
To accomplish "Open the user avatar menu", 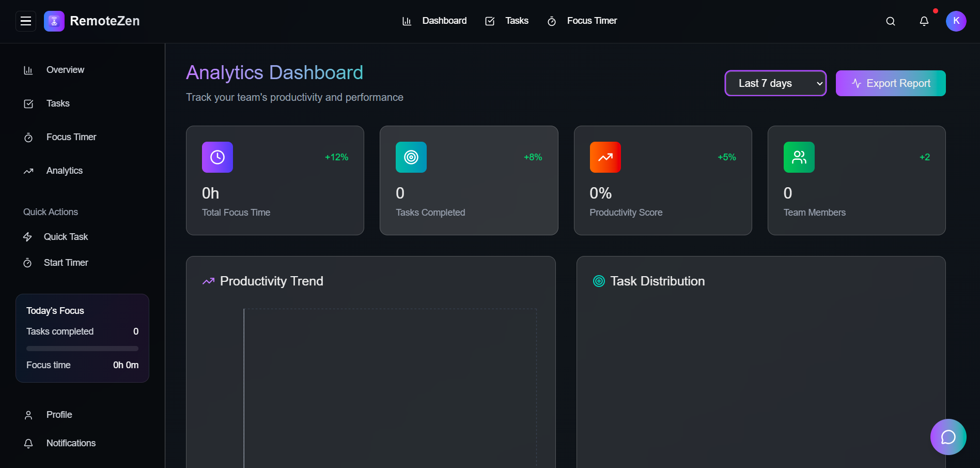I will point(956,21).
